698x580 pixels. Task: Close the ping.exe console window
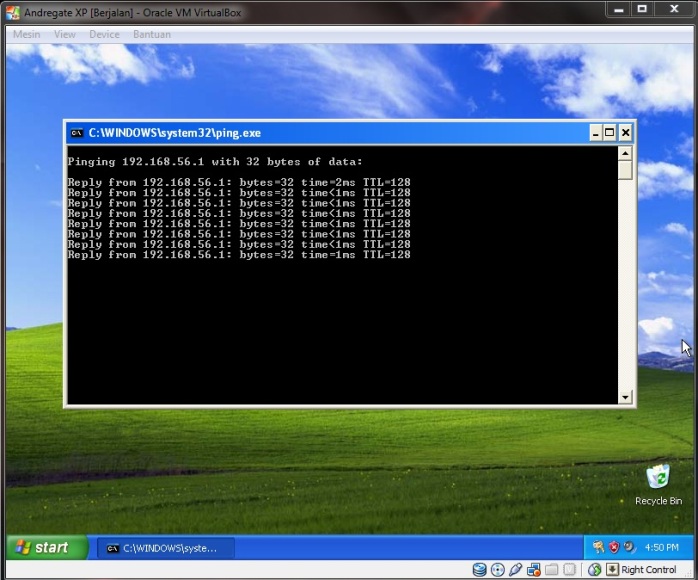(x=625, y=133)
